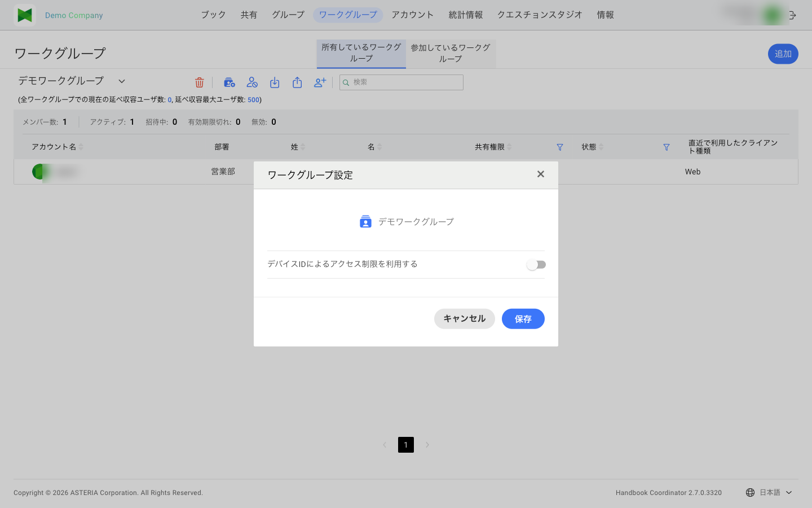Click Handbook Coordinator version text in footer
The height and width of the screenshot is (508, 812).
tap(669, 493)
